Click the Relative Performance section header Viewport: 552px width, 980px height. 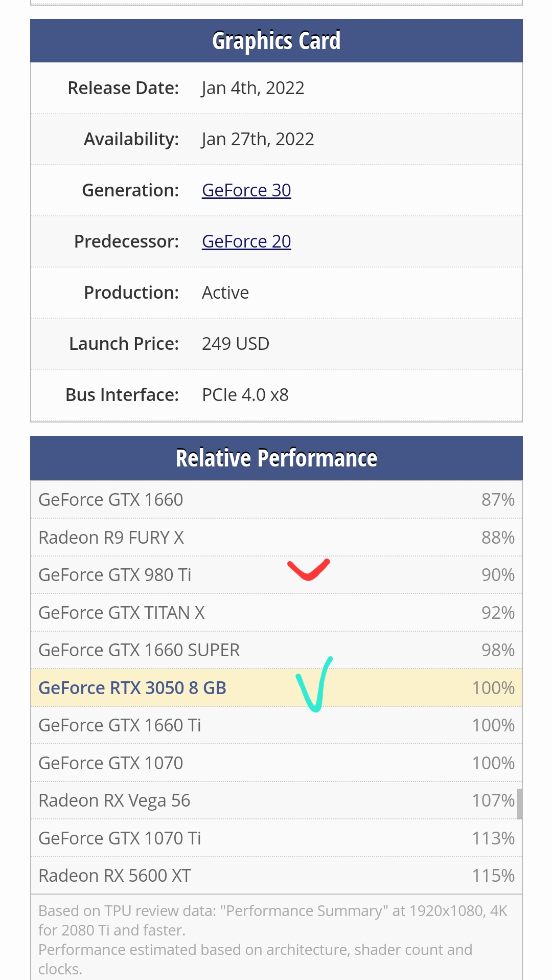(276, 458)
